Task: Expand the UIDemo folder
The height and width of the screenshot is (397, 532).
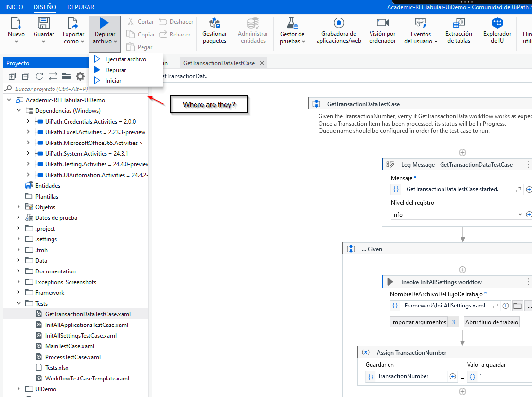Action: 18,389
